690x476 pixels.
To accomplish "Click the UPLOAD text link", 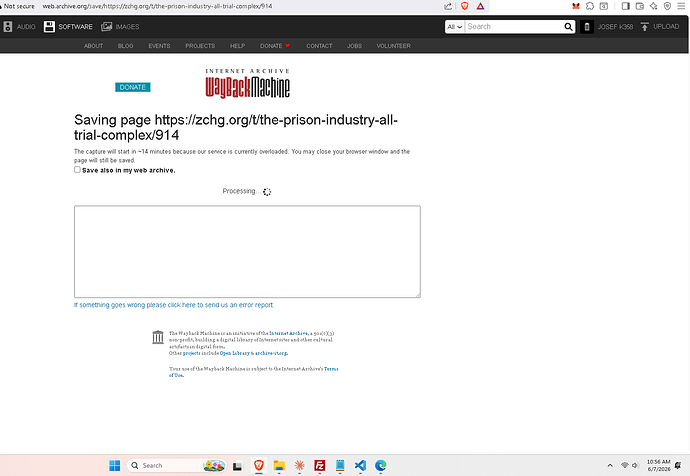I will (x=666, y=27).
